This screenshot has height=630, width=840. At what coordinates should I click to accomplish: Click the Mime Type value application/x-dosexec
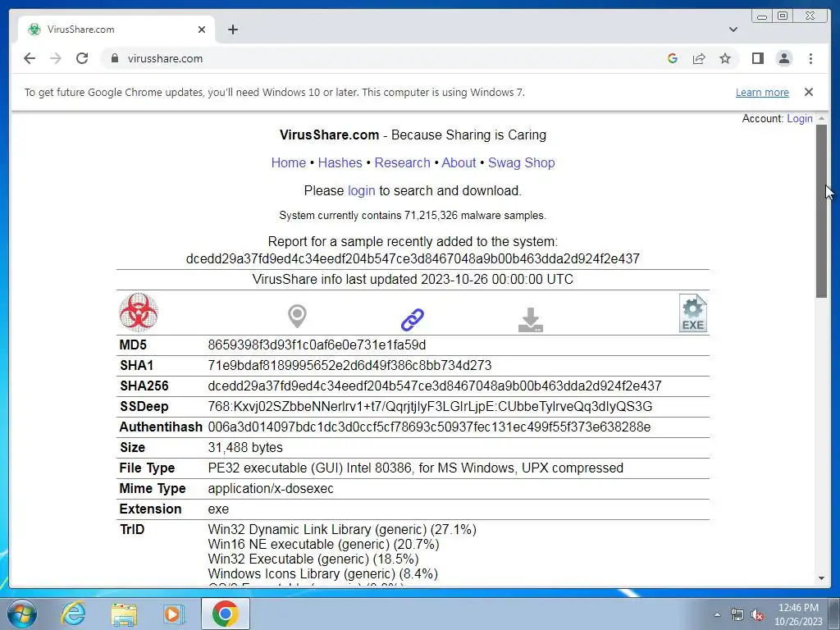271,489
